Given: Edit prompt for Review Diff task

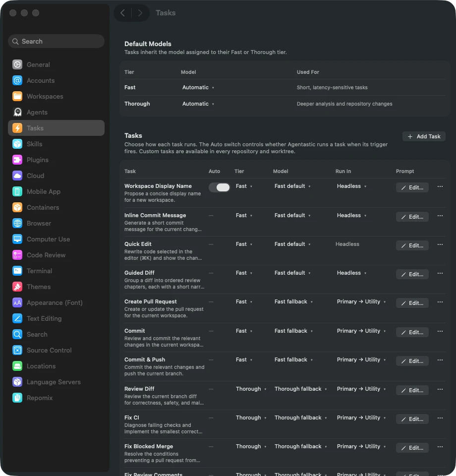Looking at the screenshot, I should click(412, 390).
